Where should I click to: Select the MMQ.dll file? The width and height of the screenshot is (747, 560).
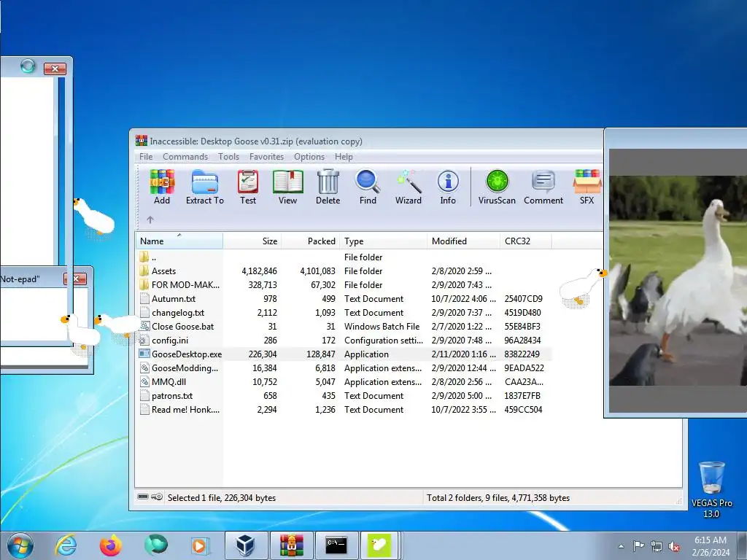coord(344,381)
